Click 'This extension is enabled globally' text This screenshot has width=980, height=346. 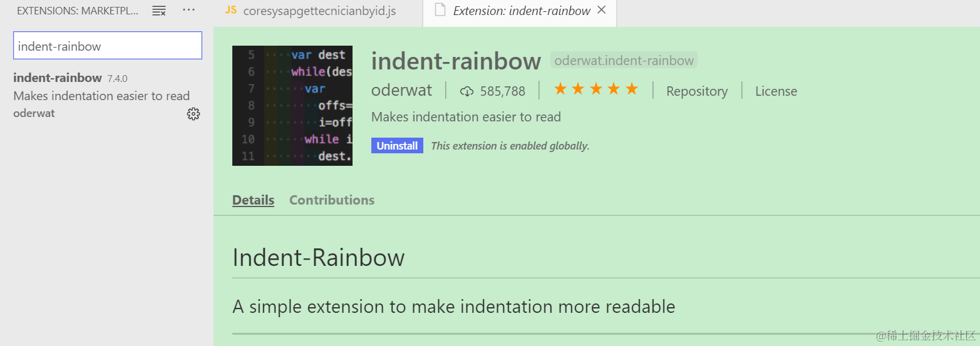510,146
